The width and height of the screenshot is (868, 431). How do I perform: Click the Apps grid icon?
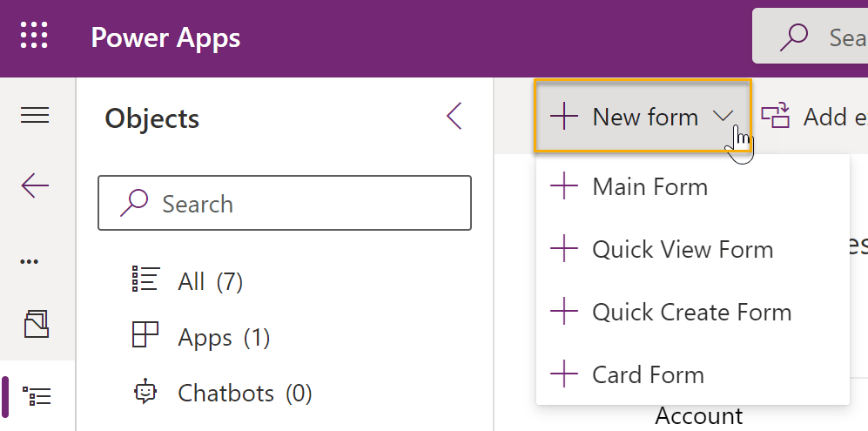(x=145, y=336)
